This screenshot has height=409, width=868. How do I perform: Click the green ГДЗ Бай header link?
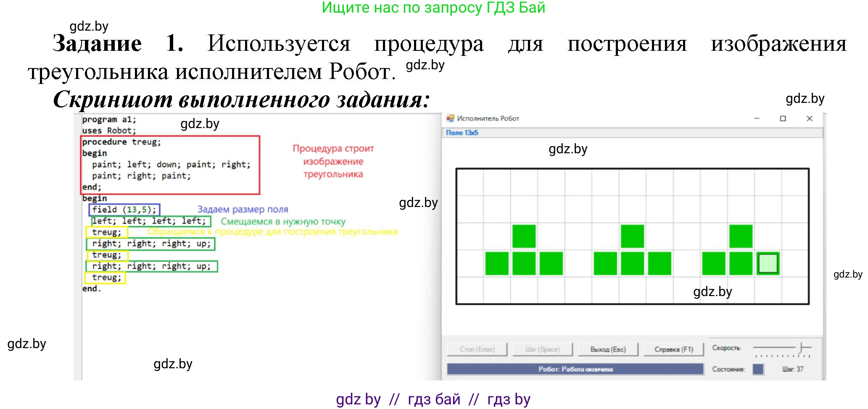432,8
